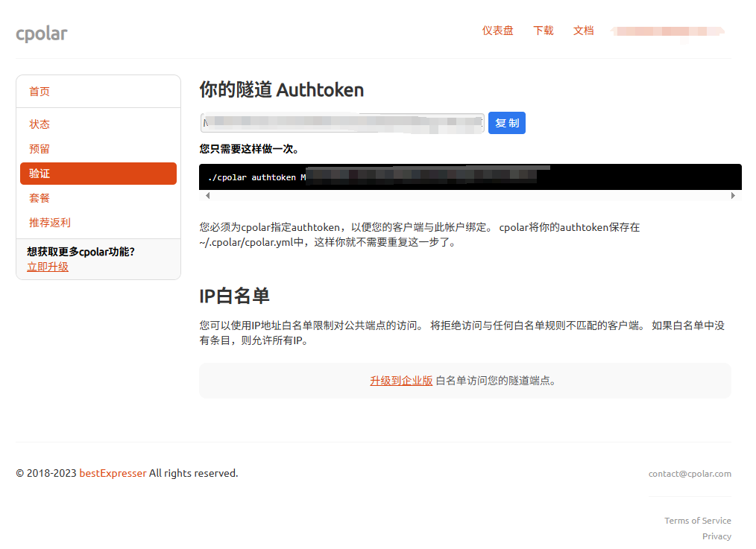Click 升级到企业版 link
Image resolution: width=756 pixels, height=549 pixels.
pyautogui.click(x=401, y=381)
